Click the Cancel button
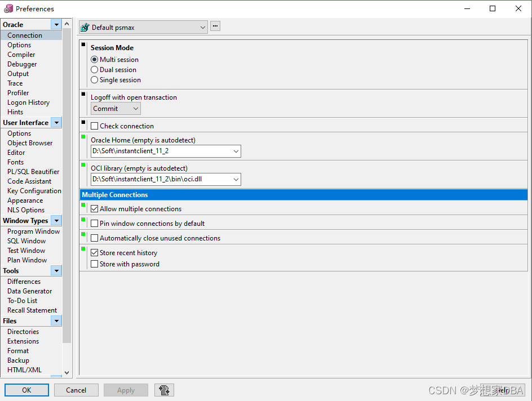 76,390
